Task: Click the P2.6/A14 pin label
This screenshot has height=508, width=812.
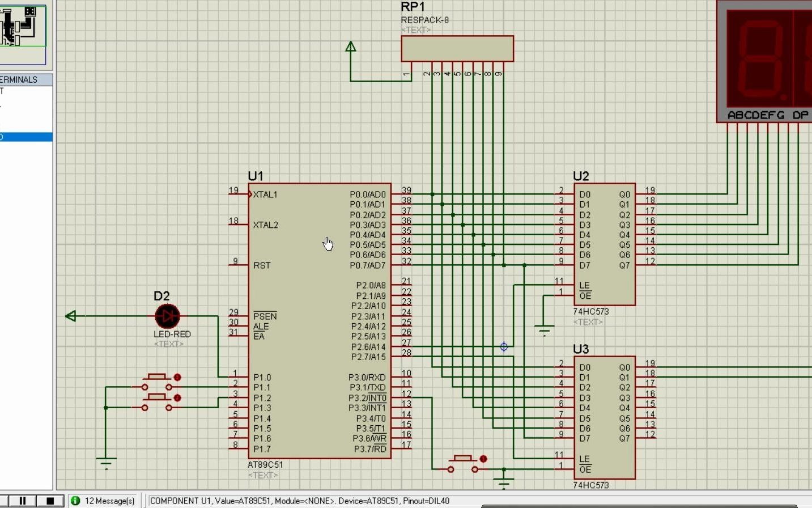Action: [368, 347]
